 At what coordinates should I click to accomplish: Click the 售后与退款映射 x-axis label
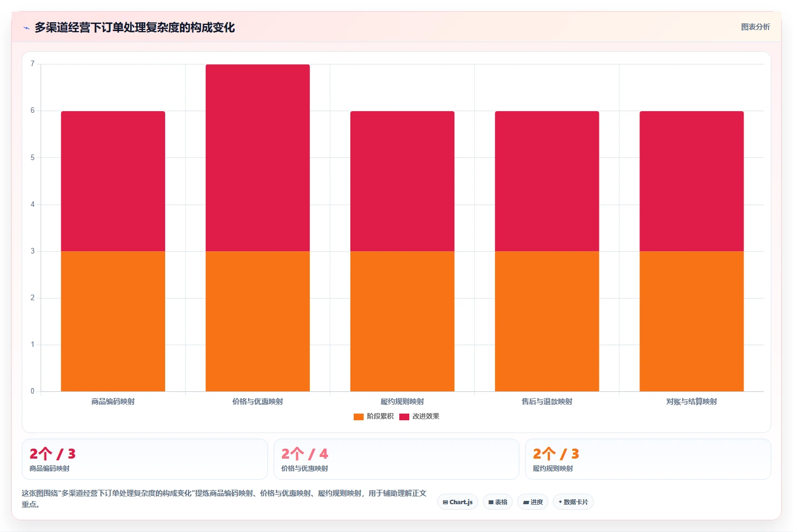pos(547,401)
